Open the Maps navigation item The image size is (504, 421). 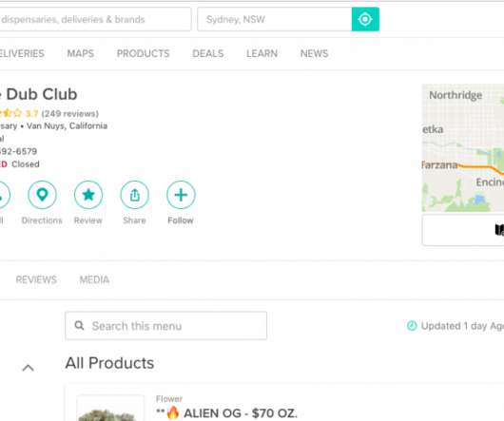(81, 53)
